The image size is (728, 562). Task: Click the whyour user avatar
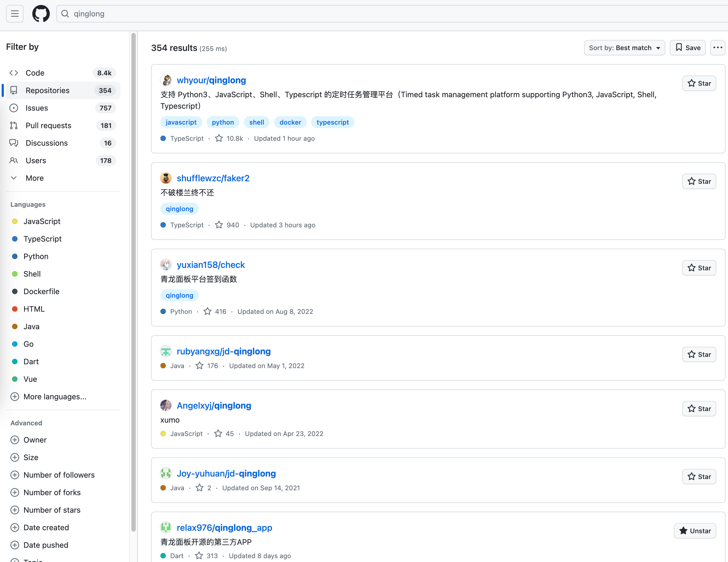click(x=166, y=80)
